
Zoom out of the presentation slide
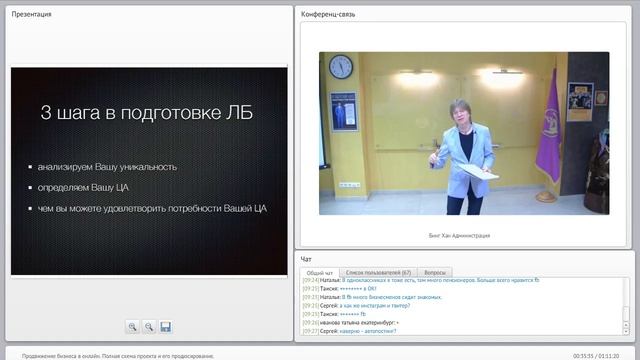149,327
